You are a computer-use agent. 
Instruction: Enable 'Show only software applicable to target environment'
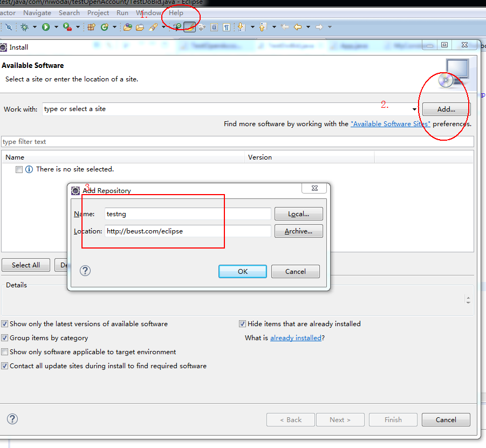[x=5, y=352]
